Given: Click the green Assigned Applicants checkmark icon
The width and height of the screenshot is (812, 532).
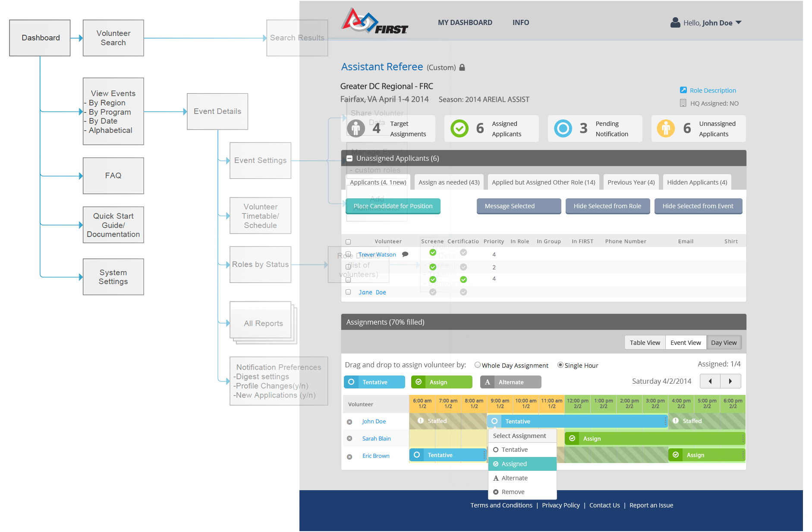Looking at the screenshot, I should tap(459, 128).
